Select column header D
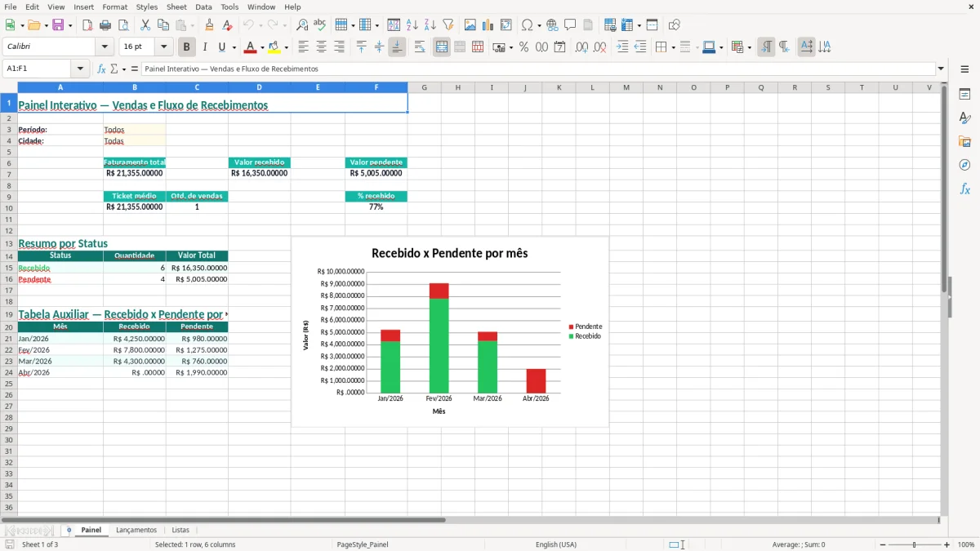This screenshot has height=551, width=980. (x=259, y=87)
